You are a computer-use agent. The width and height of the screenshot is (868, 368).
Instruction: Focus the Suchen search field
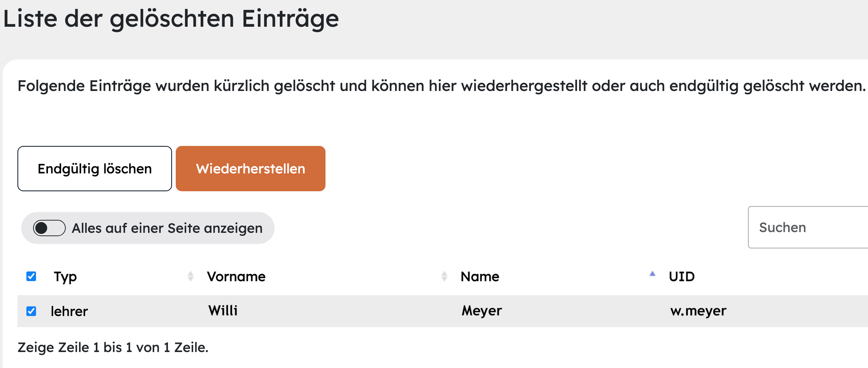(x=808, y=227)
